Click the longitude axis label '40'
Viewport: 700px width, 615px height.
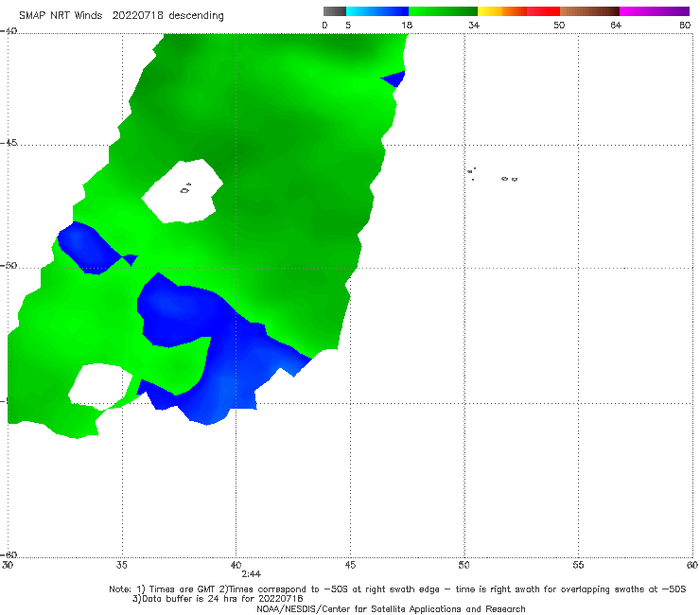tap(236, 566)
